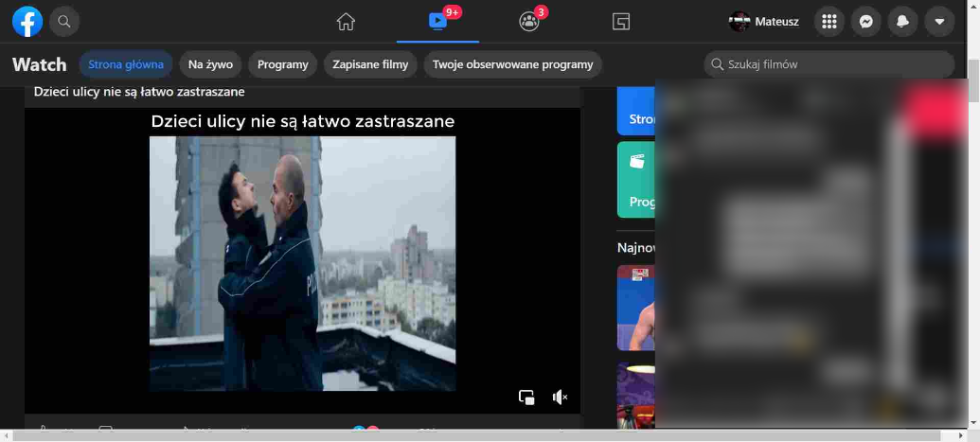Open the Watch video tab icon
980x442 pixels.
click(x=437, y=22)
